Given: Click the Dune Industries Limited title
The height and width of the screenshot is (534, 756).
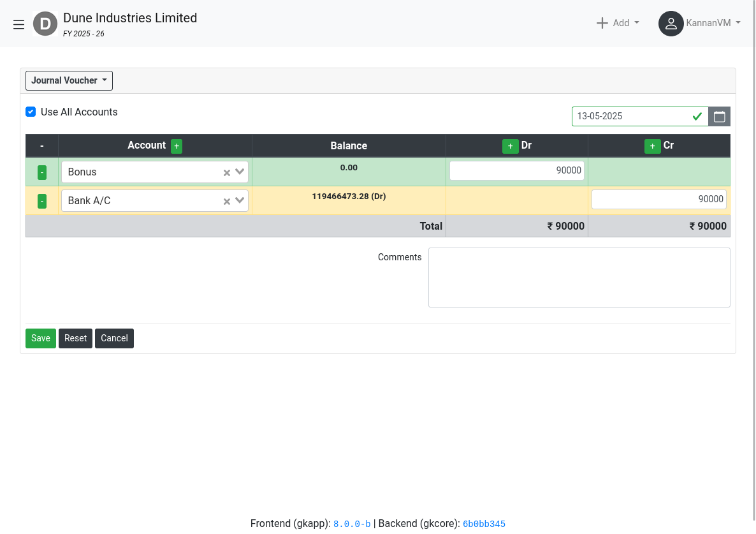Looking at the screenshot, I should 130,18.
